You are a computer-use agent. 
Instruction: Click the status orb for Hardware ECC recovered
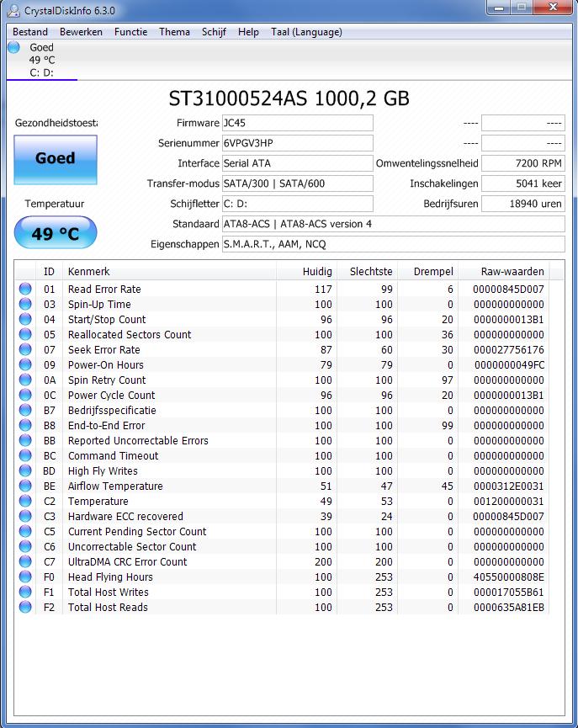click(x=25, y=516)
